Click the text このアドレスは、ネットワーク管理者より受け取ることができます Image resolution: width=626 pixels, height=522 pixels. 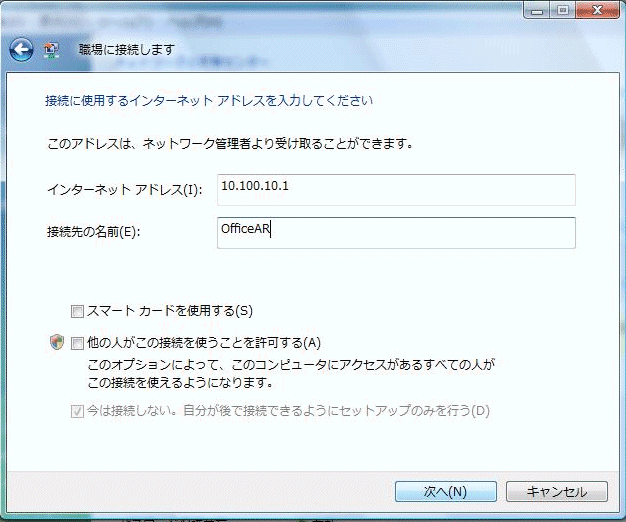point(230,143)
